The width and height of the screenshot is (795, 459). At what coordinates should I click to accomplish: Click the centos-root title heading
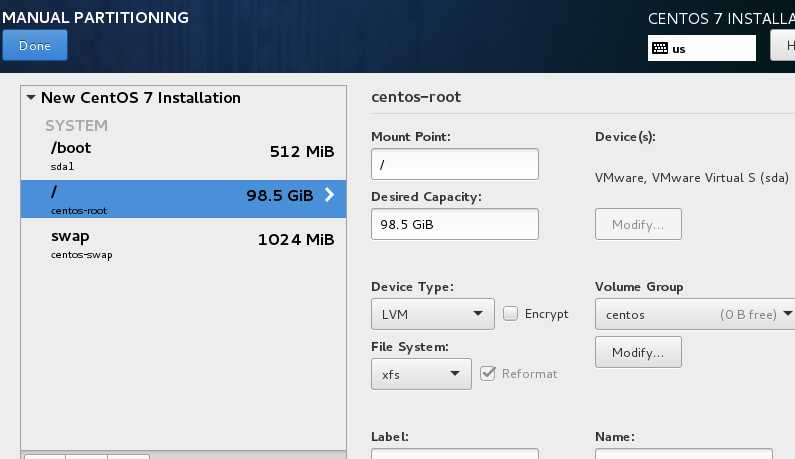[x=416, y=97]
